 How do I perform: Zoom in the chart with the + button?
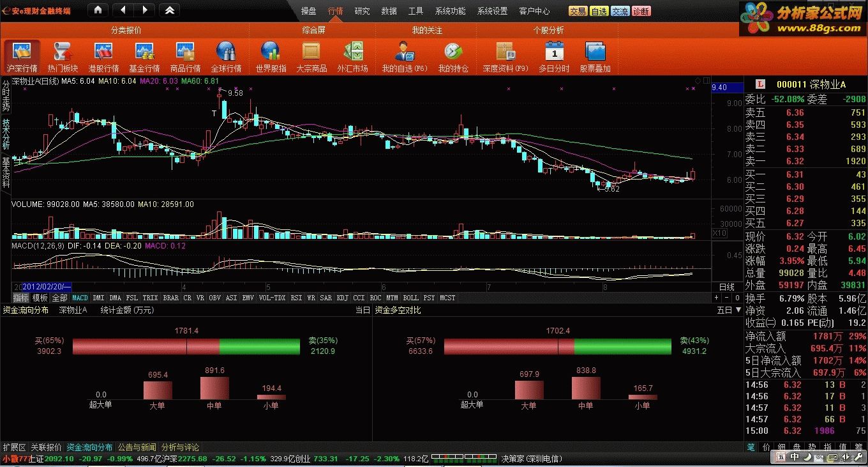pos(716,298)
